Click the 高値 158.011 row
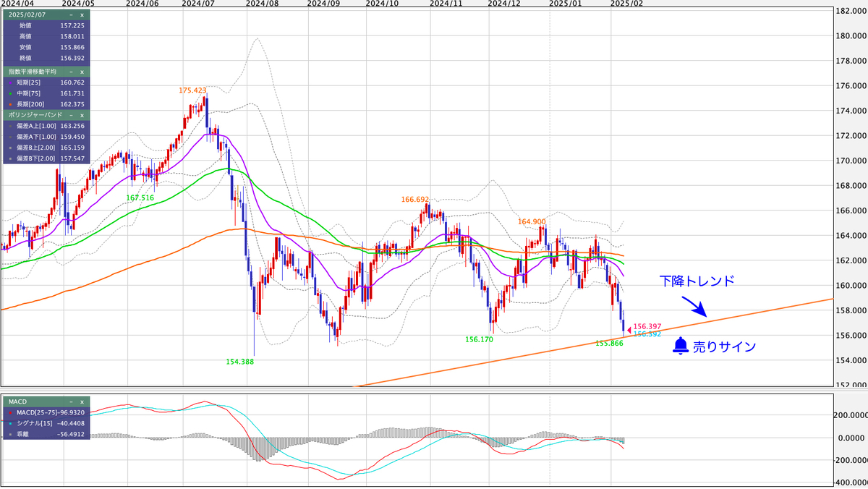868x489 pixels. [45, 36]
